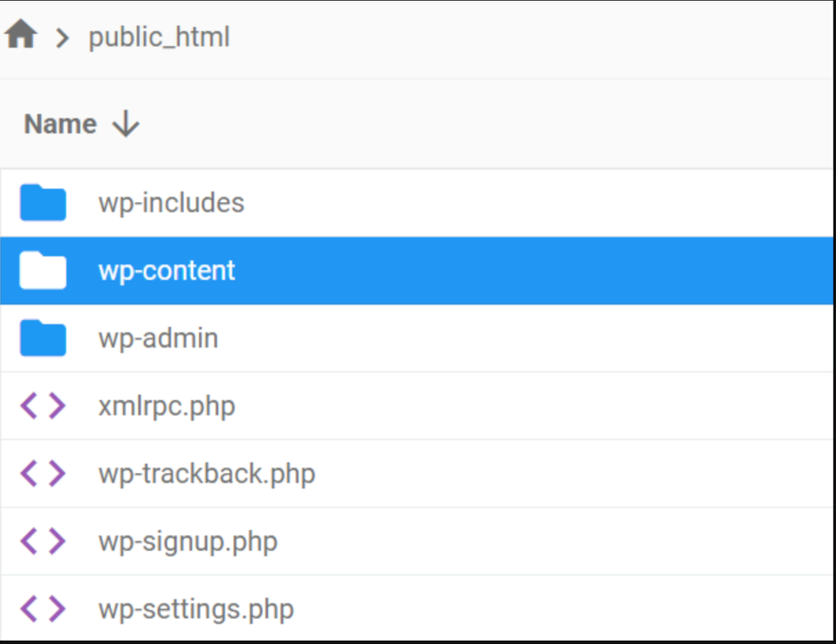Click the wp-settings.php code file icon
This screenshot has height=644, width=836.
(x=43, y=609)
